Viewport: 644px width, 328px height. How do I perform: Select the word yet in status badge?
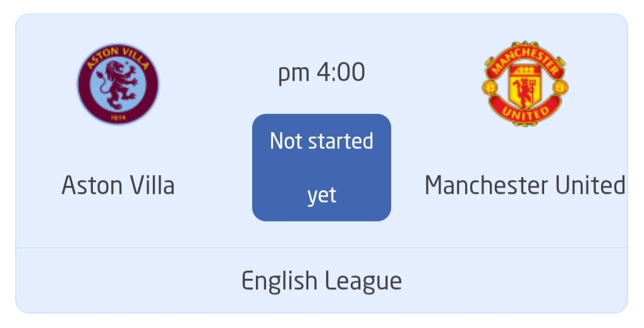click(322, 195)
